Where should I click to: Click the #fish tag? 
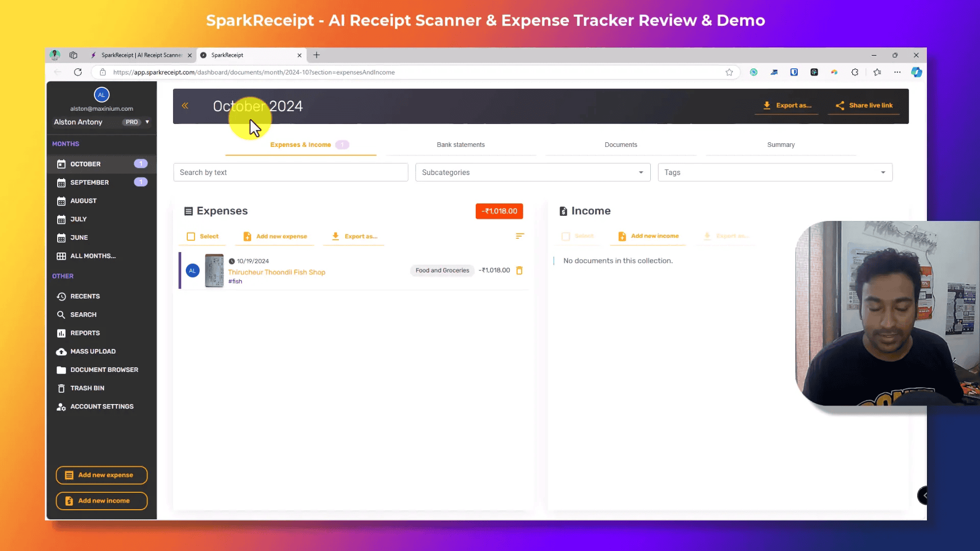pyautogui.click(x=235, y=281)
